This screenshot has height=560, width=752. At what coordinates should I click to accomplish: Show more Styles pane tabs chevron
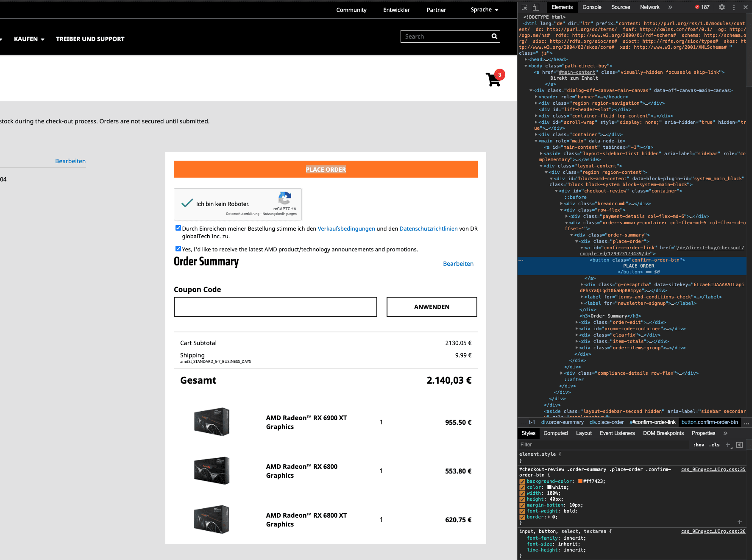tap(725, 433)
